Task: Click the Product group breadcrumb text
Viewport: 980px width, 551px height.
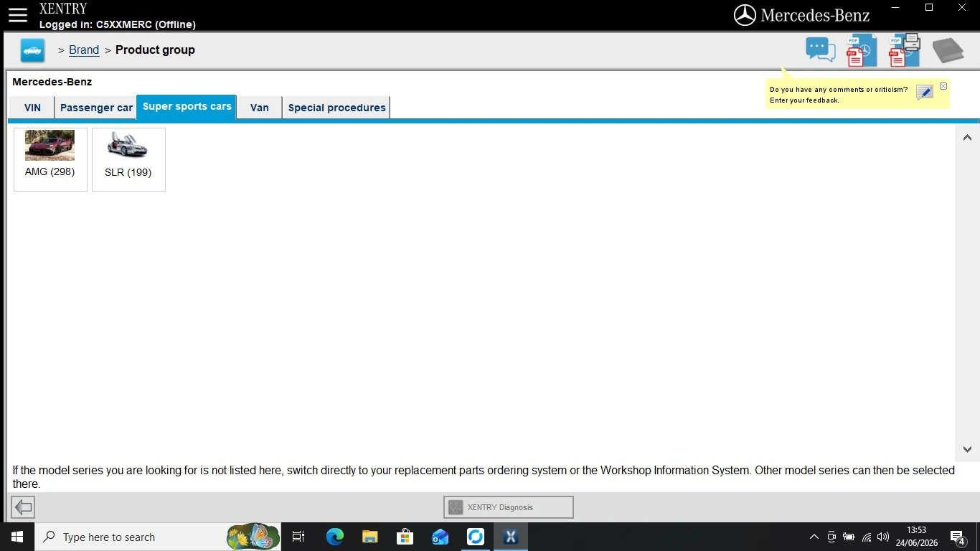Action: (155, 50)
